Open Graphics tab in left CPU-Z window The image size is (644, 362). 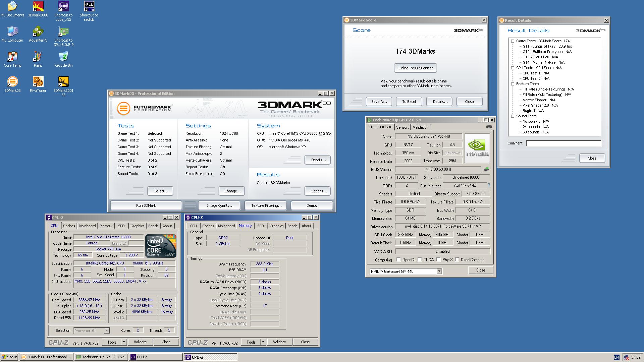point(137,226)
